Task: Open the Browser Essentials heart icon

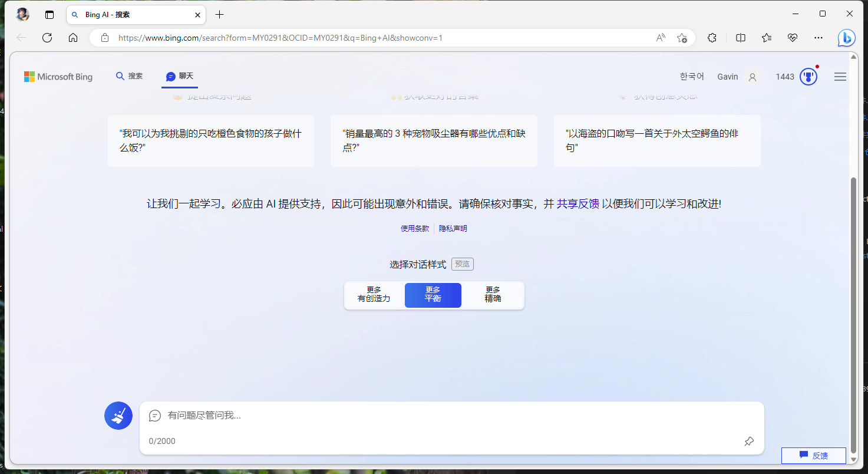Action: pos(792,37)
